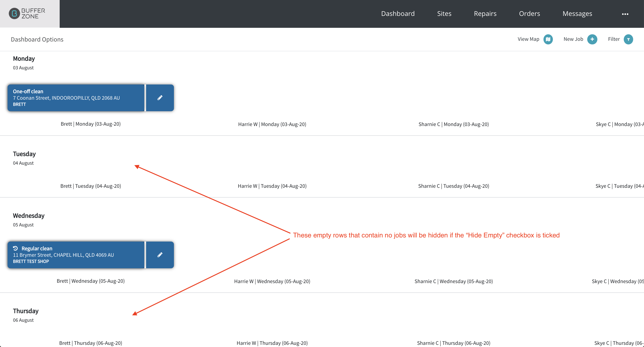The image size is (644, 347).
Task: Click the Buffer Zone logo
Action: pos(27,14)
